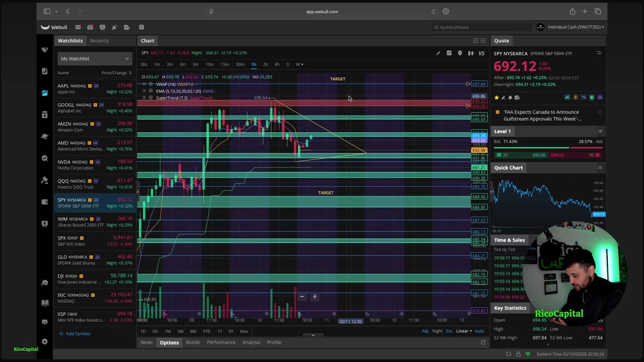Zoom out the chart with minus button

coord(302,297)
